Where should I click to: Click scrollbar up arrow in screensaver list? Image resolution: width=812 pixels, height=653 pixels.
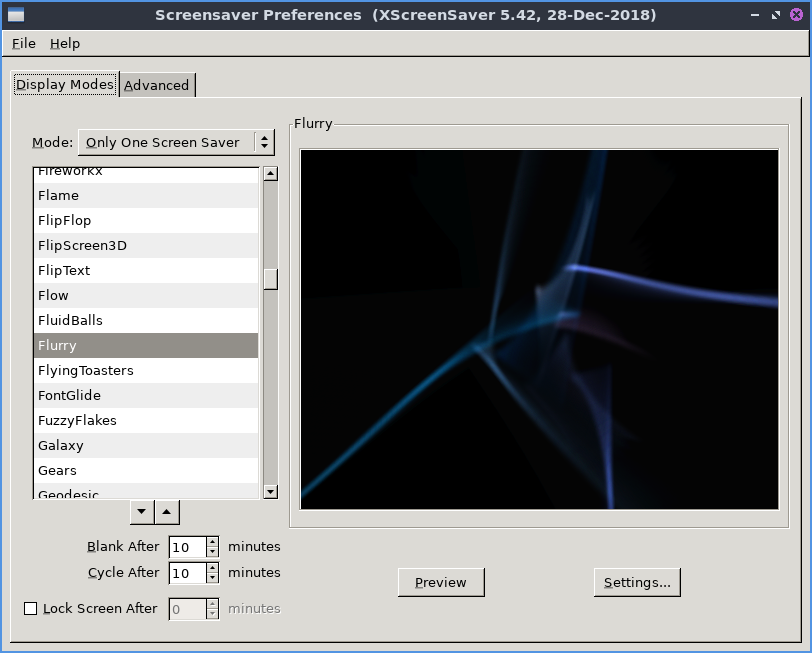[270, 174]
